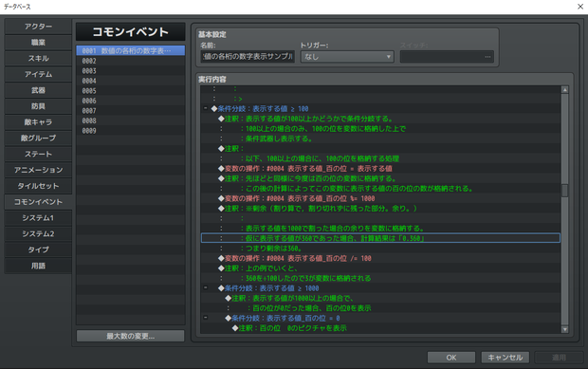
Task: Close the データベース window
Action: pyautogui.click(x=580, y=7)
